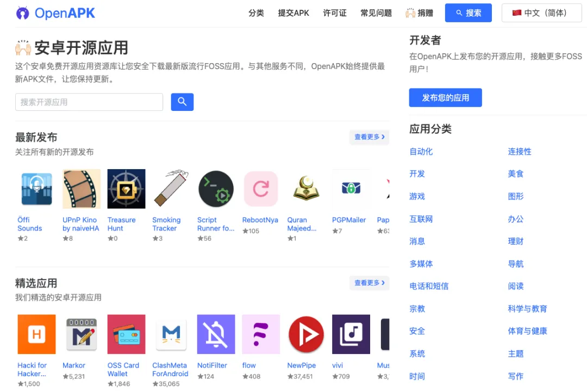This screenshot has width=587, height=392.
Task: Open the vivi music icon
Action: coord(351,334)
